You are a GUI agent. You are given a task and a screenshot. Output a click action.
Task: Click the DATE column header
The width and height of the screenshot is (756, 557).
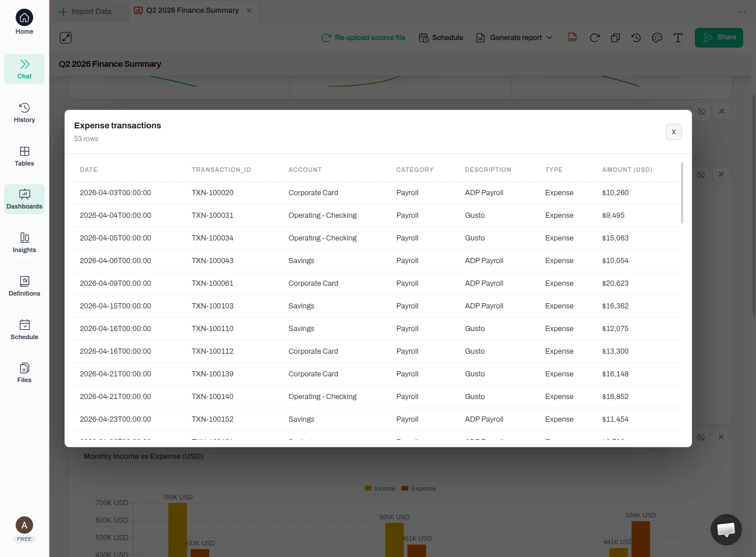coord(88,170)
